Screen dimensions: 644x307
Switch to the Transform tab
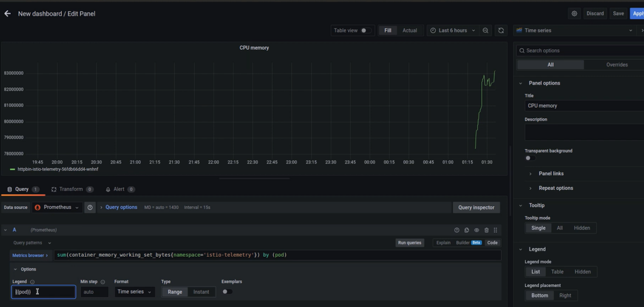point(71,189)
